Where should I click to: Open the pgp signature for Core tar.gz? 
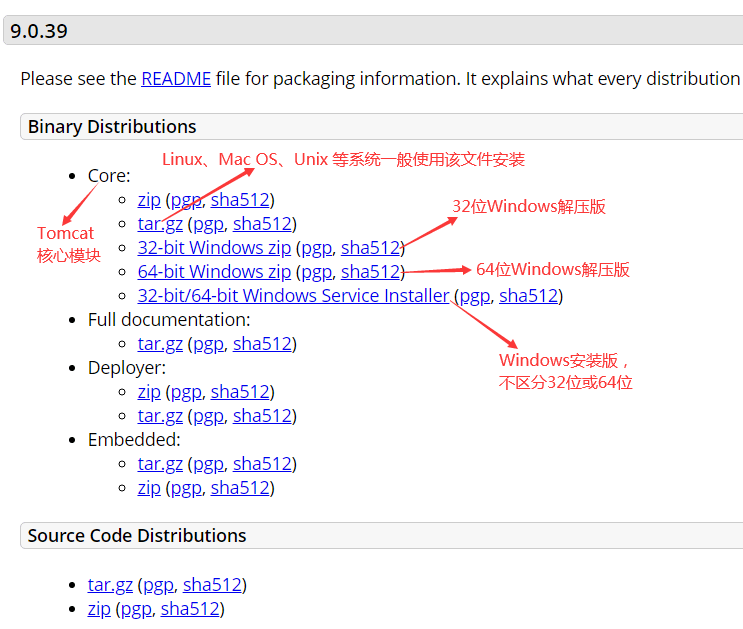pyautogui.click(x=208, y=224)
